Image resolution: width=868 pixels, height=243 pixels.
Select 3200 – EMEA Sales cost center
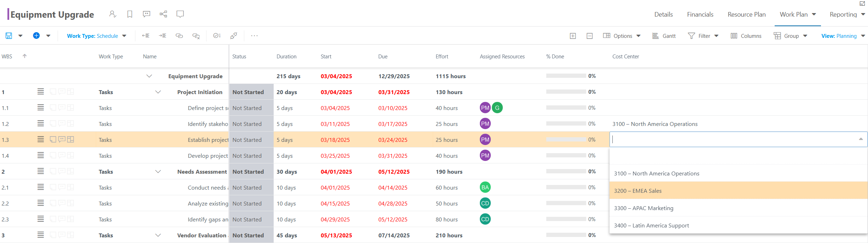click(739, 191)
